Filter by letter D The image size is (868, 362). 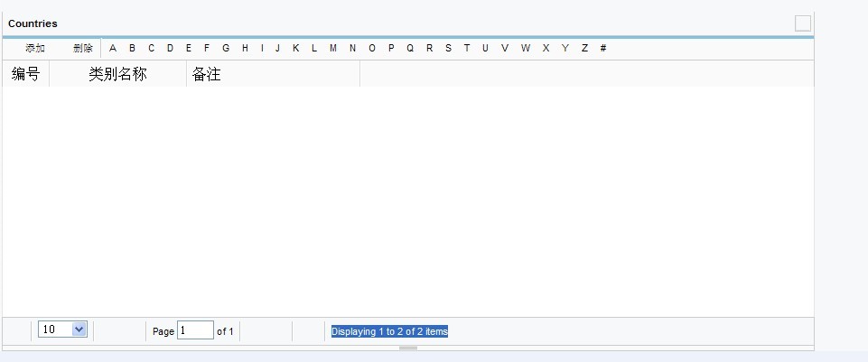[170, 48]
